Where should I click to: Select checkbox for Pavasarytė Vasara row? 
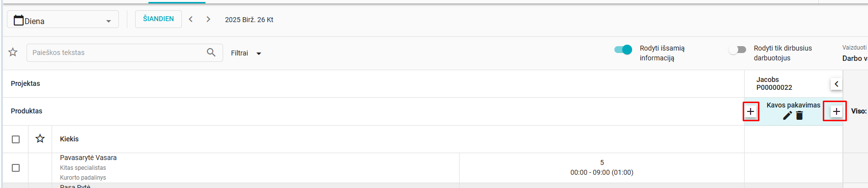(x=16, y=168)
